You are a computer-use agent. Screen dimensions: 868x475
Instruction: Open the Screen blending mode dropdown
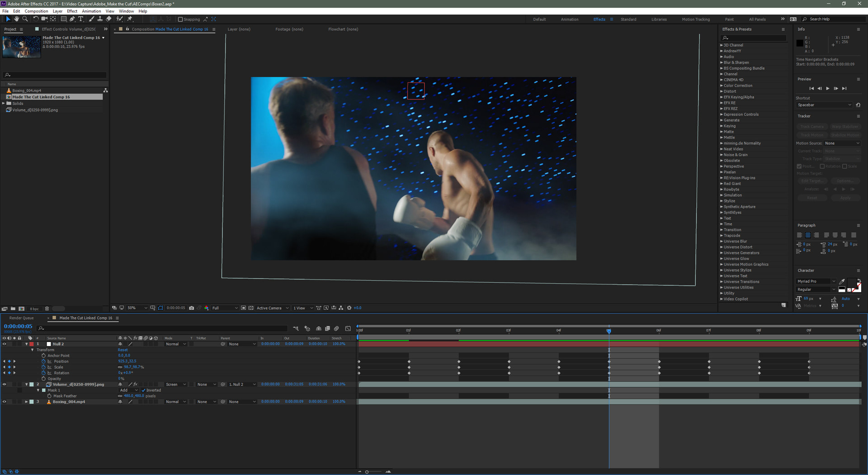(175, 385)
